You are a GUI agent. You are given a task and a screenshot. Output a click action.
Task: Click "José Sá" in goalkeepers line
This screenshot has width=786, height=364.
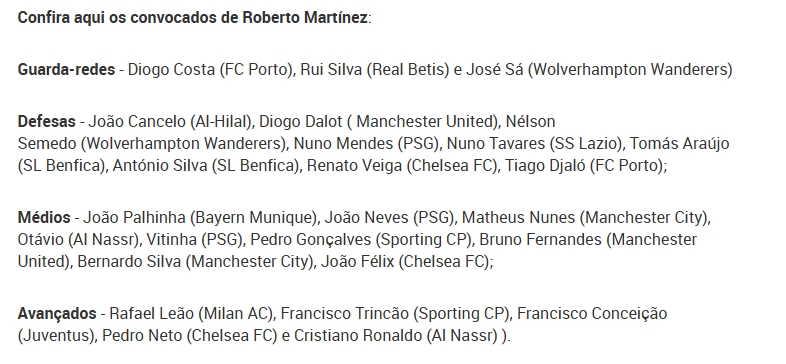[x=495, y=69]
